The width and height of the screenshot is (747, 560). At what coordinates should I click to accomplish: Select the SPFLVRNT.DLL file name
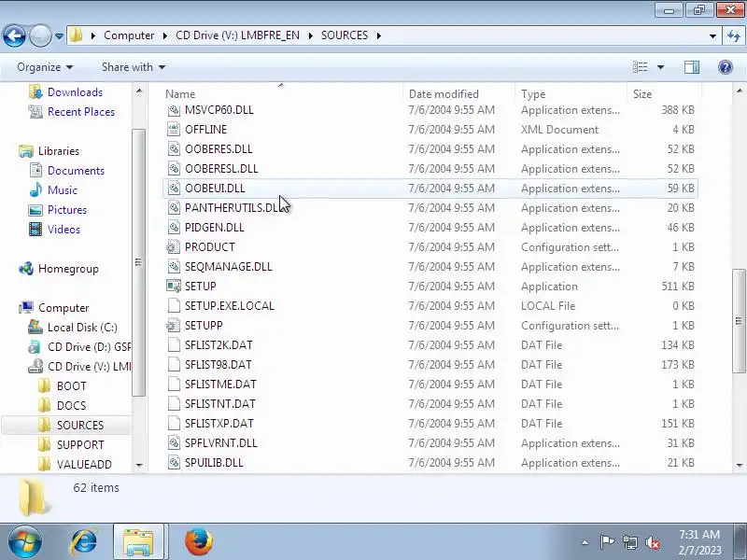click(221, 442)
